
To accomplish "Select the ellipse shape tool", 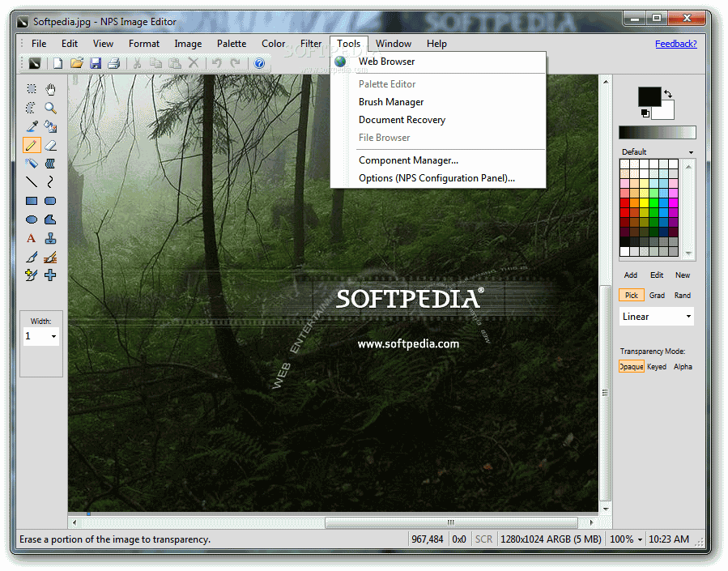I will pyautogui.click(x=32, y=219).
